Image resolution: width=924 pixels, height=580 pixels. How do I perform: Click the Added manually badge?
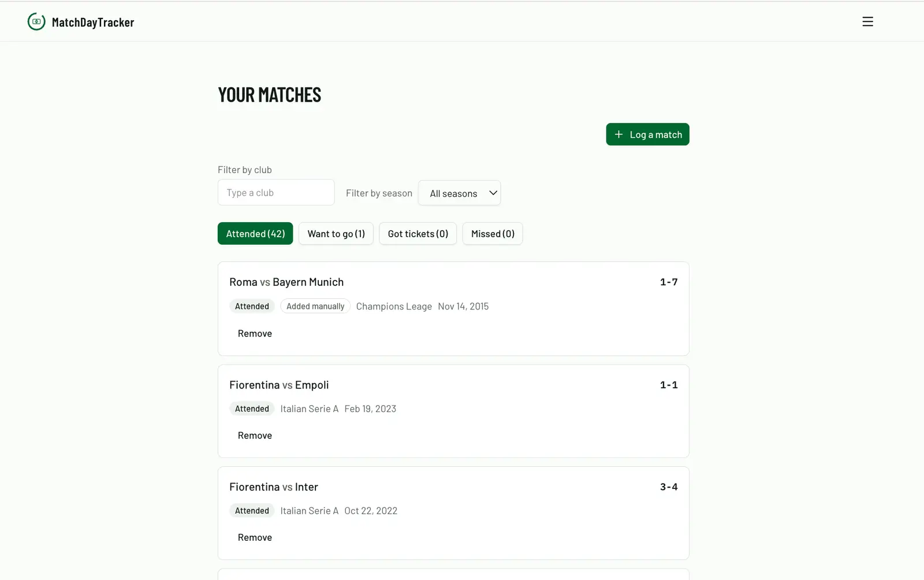tap(315, 306)
